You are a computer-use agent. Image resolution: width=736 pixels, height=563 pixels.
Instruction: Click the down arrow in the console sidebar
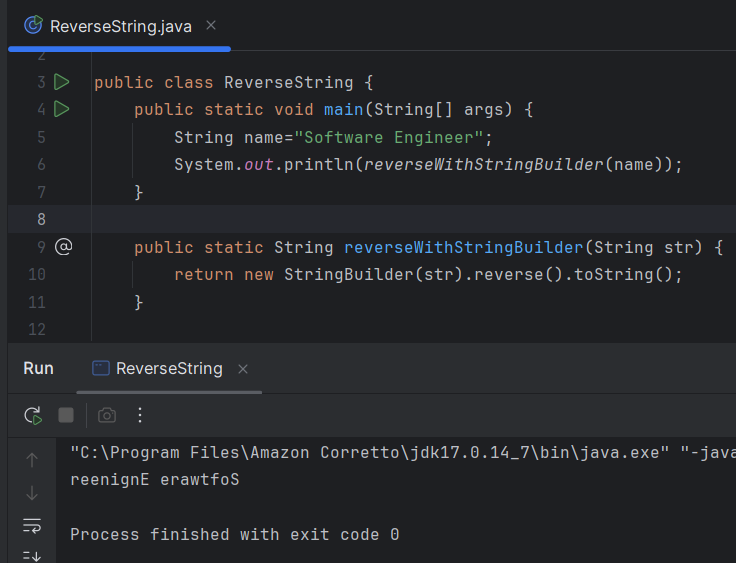tap(32, 492)
